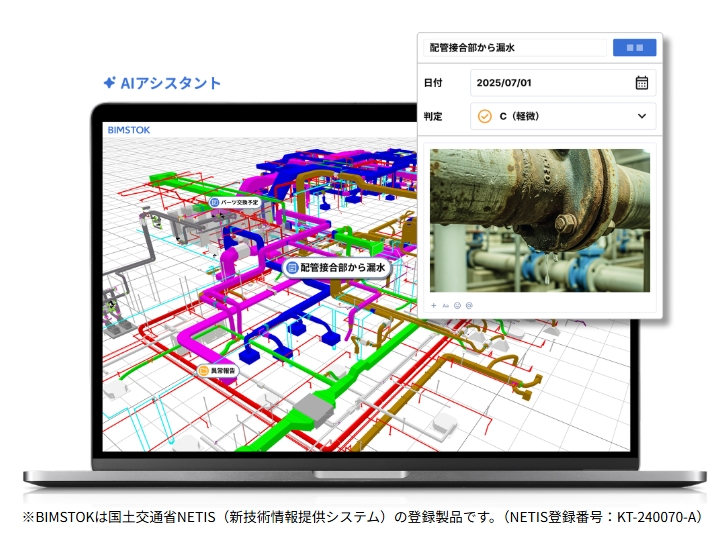The width and height of the screenshot is (728, 544).
Task: Open the calendar date picker icon
Action: (642, 83)
